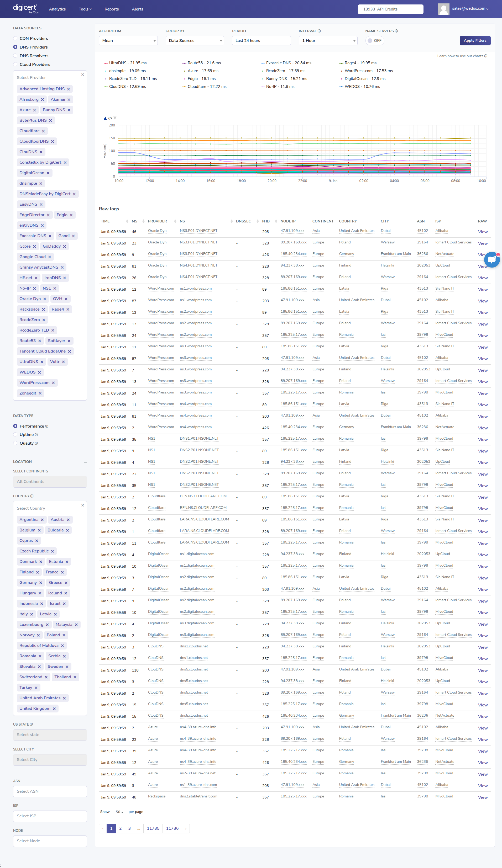Screen dimensions: 502x868
Task: Remove the WEDOS provider tag
Action: coord(39,372)
